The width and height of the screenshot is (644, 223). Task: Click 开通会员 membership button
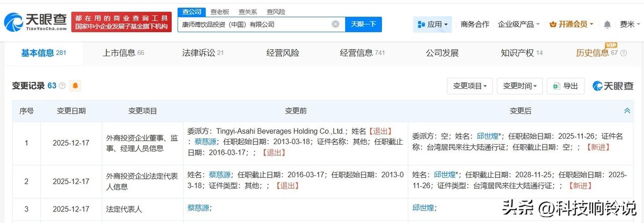pyautogui.click(x=572, y=24)
